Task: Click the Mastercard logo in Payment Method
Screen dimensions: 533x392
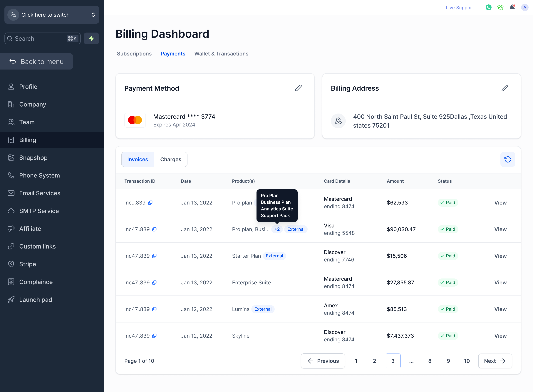Action: (x=135, y=120)
